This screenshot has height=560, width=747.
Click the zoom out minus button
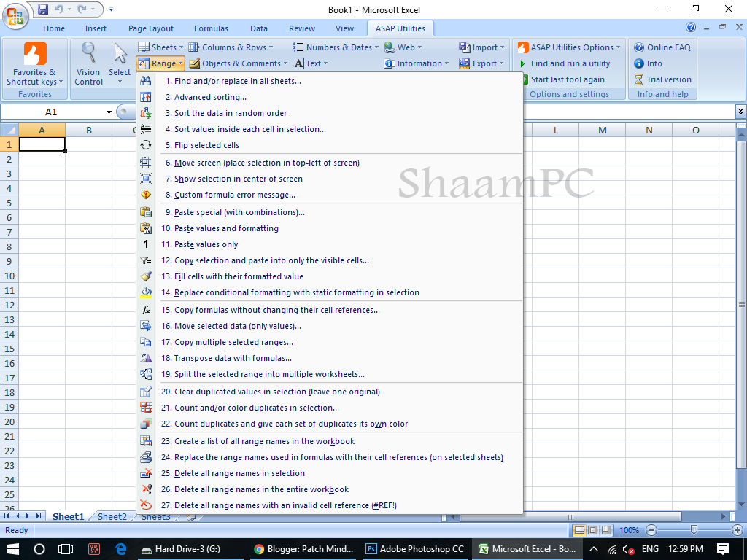pyautogui.click(x=651, y=530)
